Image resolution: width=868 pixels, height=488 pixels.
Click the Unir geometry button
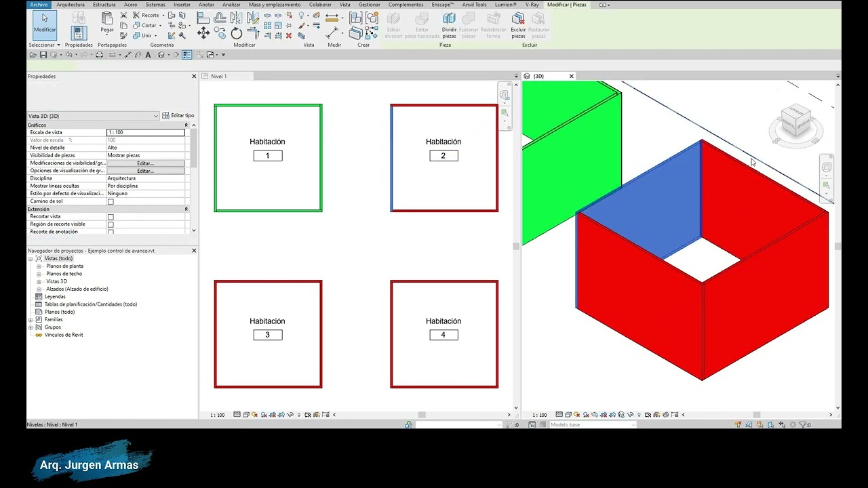click(x=143, y=35)
